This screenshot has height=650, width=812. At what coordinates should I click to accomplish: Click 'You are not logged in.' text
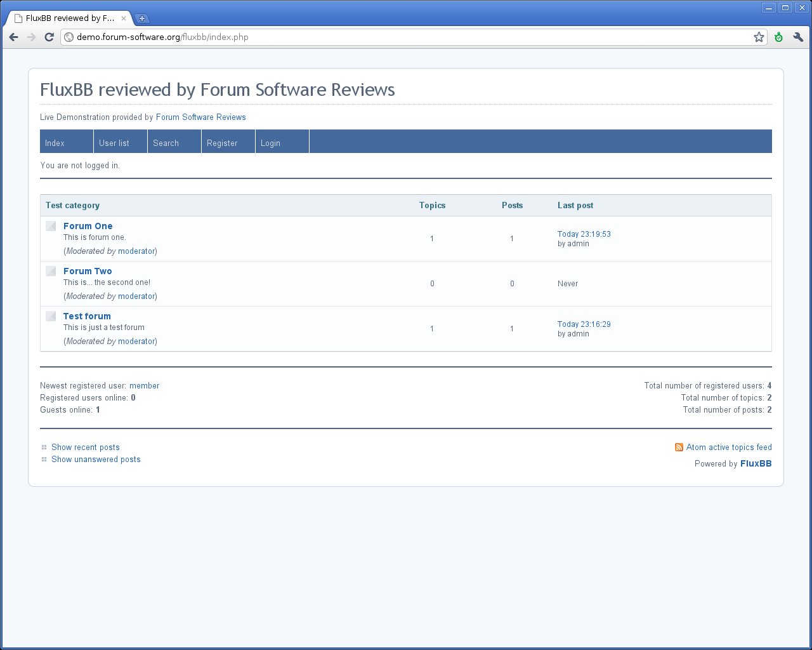[80, 166]
